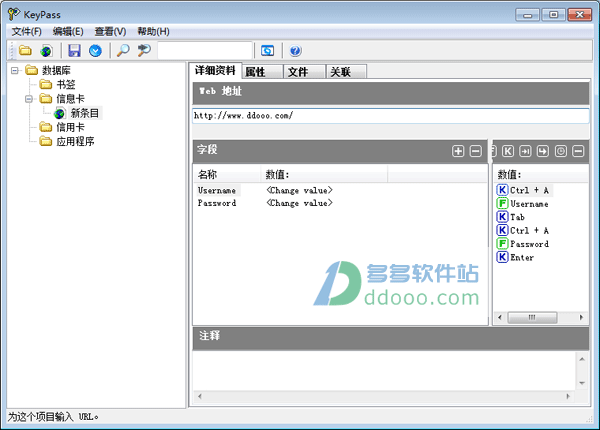
Task: Click notes area scroll down arrow
Action: [582, 383]
